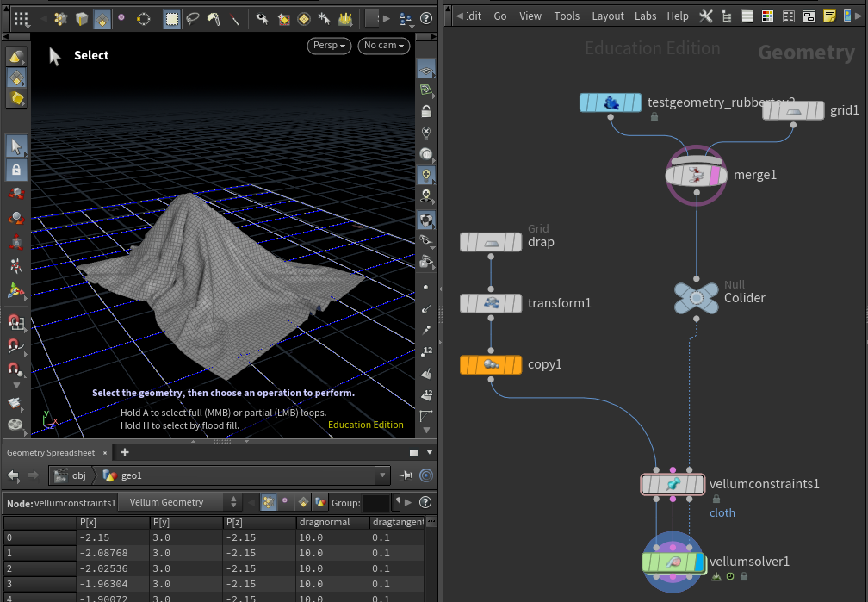Viewport: 868px width, 602px height.
Task: Toggle the pin icon in spreadsheet path bar
Action: click(406, 475)
